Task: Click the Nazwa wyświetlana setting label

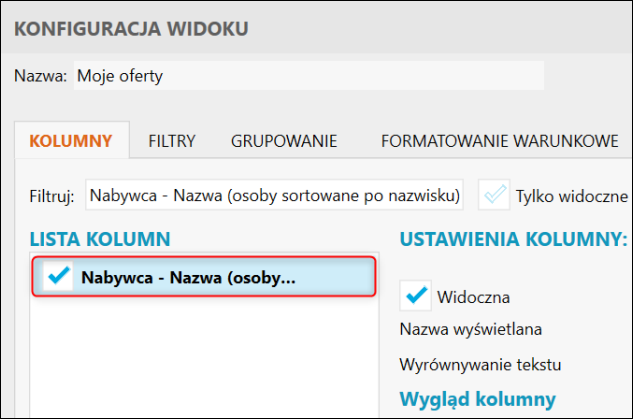Action: [470, 329]
